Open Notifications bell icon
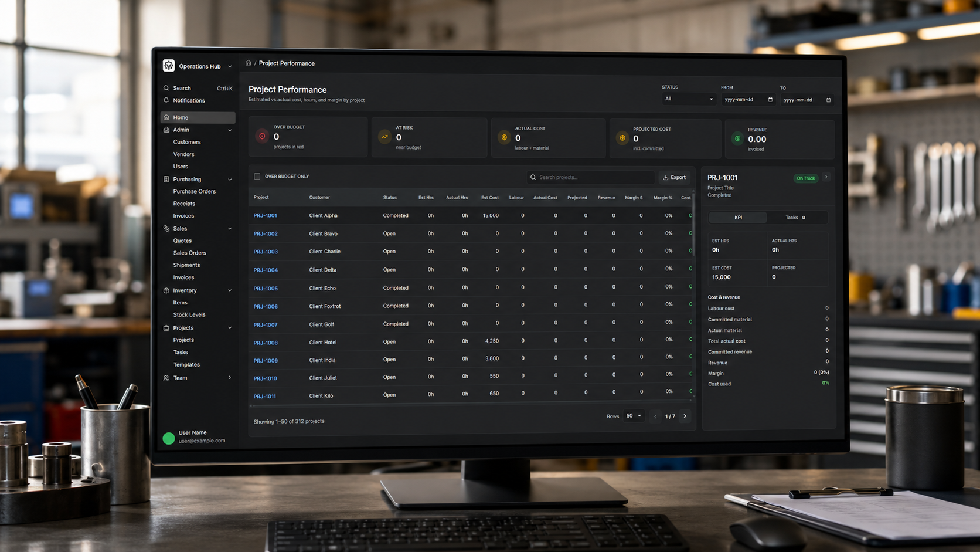 166,100
